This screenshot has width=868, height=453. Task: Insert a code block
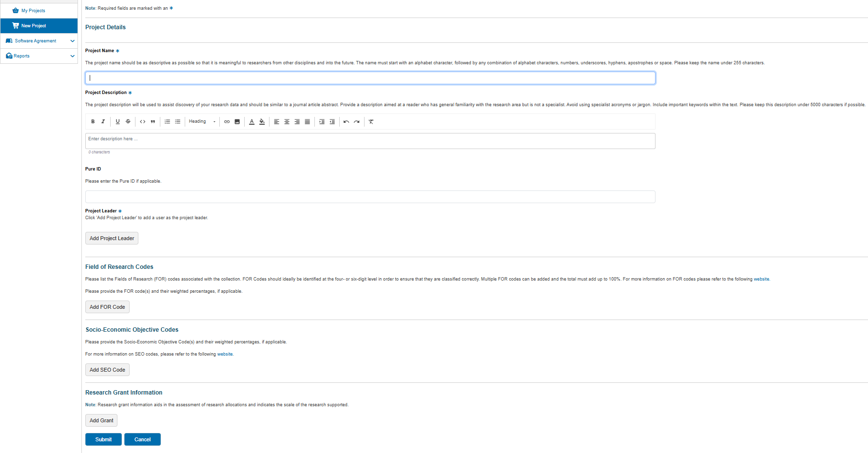coord(142,122)
